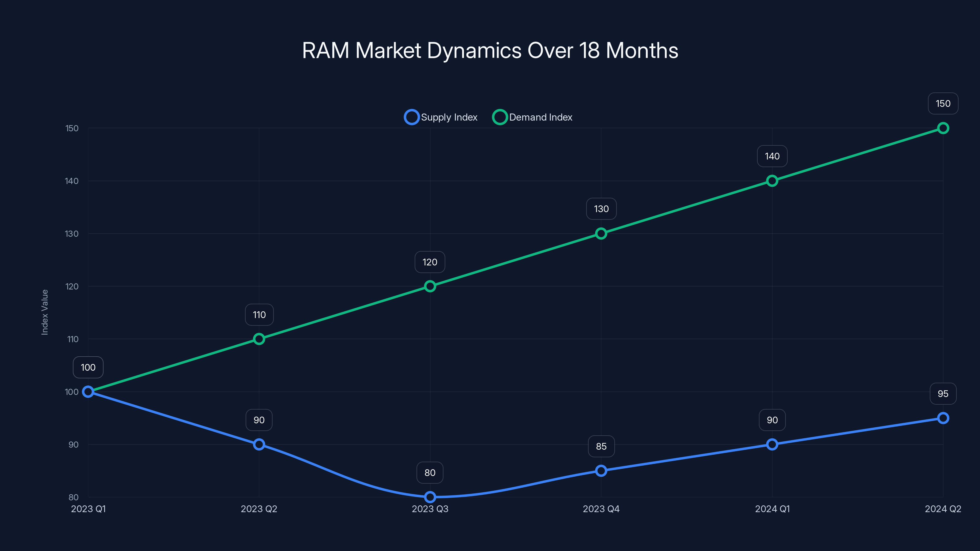
Task: Select the Demand Index marker at 2023 Q2
Action: (x=259, y=339)
